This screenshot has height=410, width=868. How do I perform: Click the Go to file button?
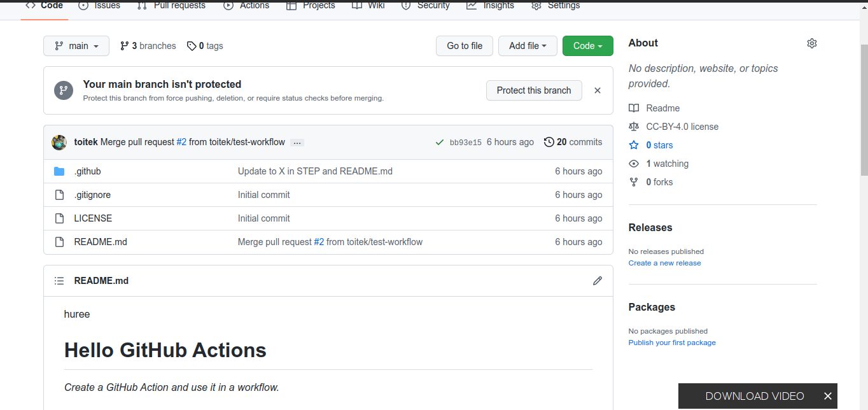click(465, 46)
